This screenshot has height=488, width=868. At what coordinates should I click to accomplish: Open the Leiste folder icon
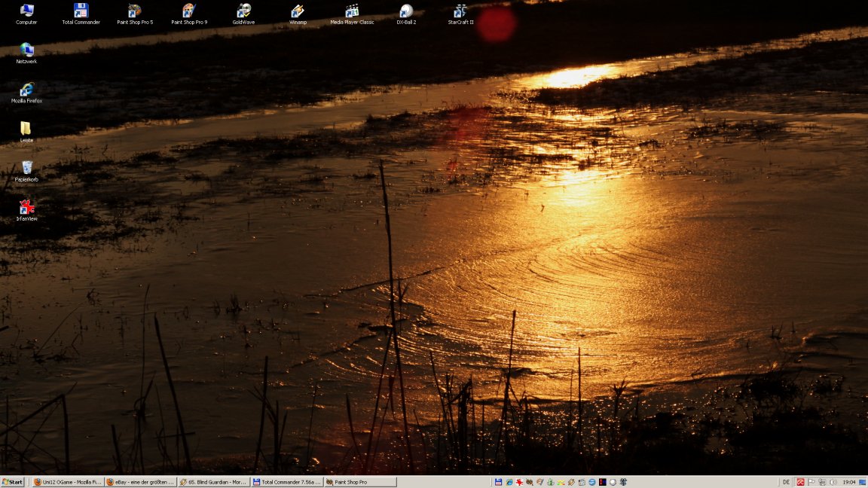(x=26, y=133)
